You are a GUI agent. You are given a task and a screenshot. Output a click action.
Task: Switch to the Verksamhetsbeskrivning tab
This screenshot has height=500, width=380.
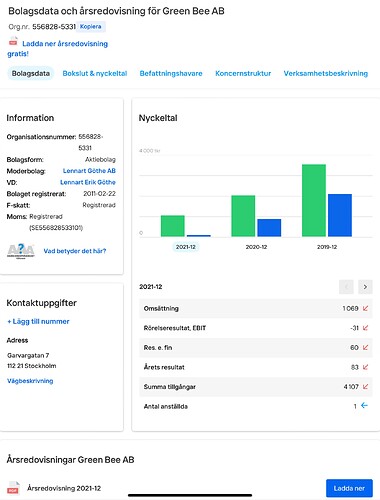[x=326, y=73]
